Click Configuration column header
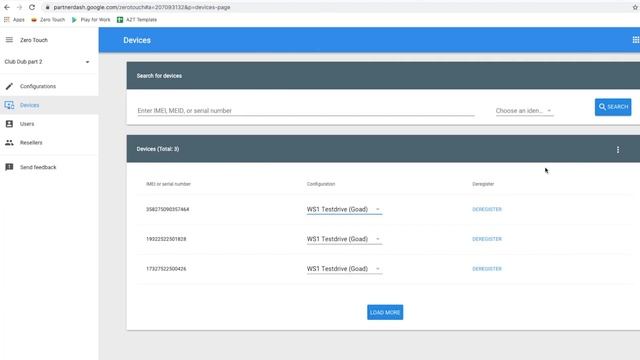The width and height of the screenshot is (640, 360). [321, 184]
